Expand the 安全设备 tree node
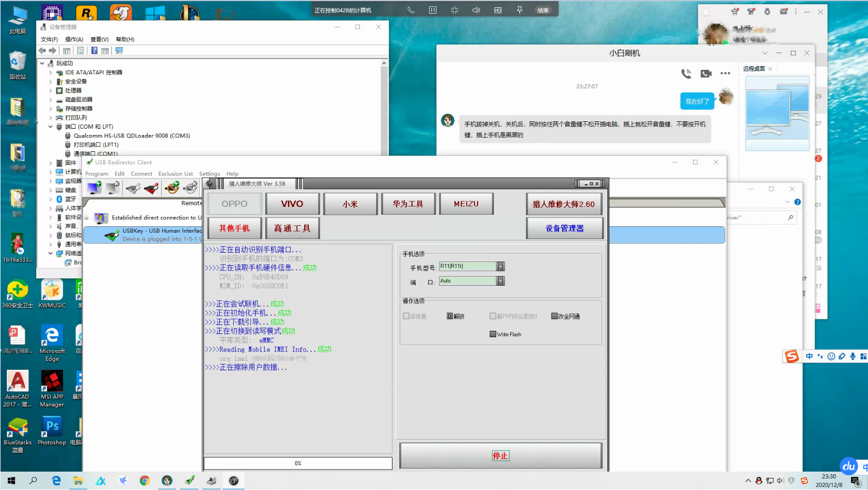 [x=51, y=81]
